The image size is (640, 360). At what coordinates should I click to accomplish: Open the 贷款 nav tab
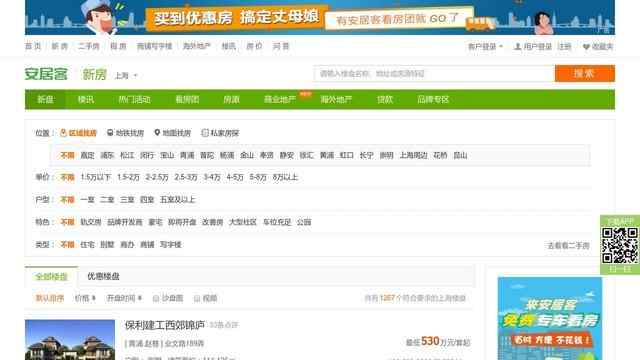(384, 99)
